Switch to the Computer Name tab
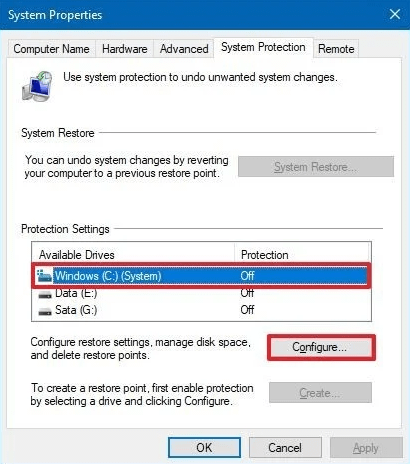This screenshot has height=464, width=410. coord(51,49)
